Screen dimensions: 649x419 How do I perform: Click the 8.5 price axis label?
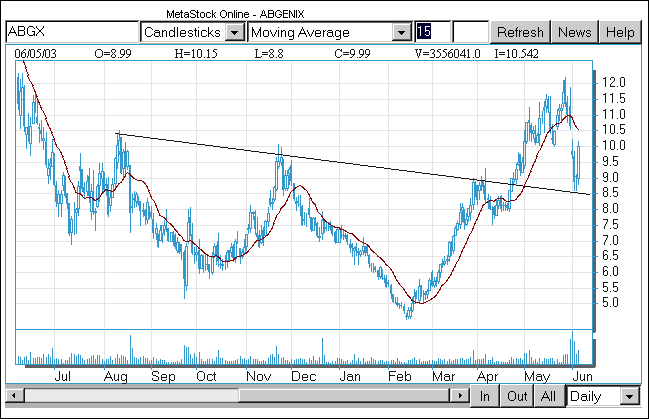click(611, 193)
